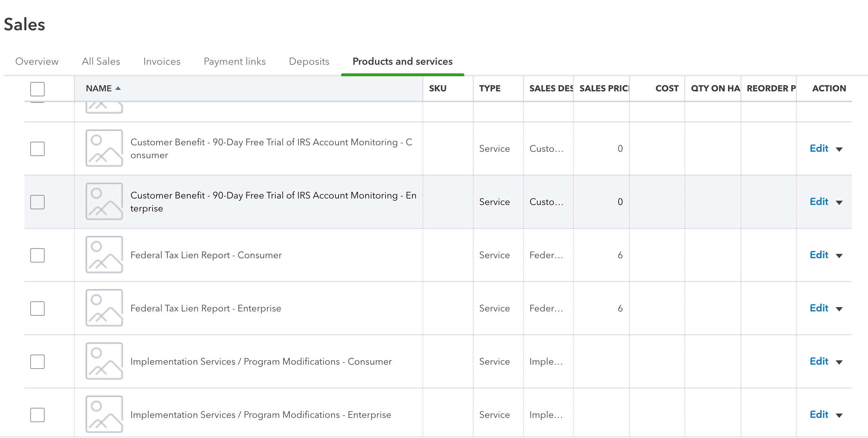Click the NAME column sort arrow
Screen dimensions: 868x438
(x=118, y=88)
